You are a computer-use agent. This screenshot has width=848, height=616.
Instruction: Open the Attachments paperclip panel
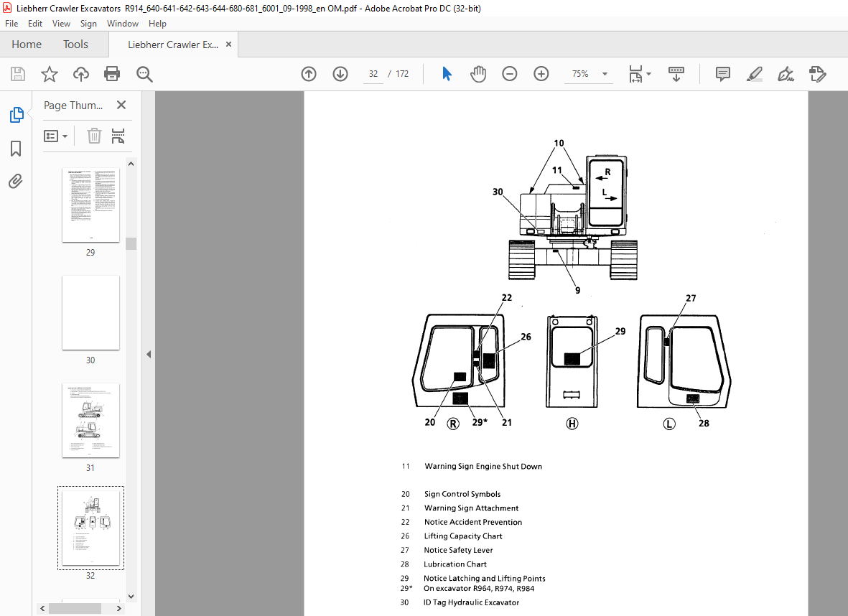[16, 181]
